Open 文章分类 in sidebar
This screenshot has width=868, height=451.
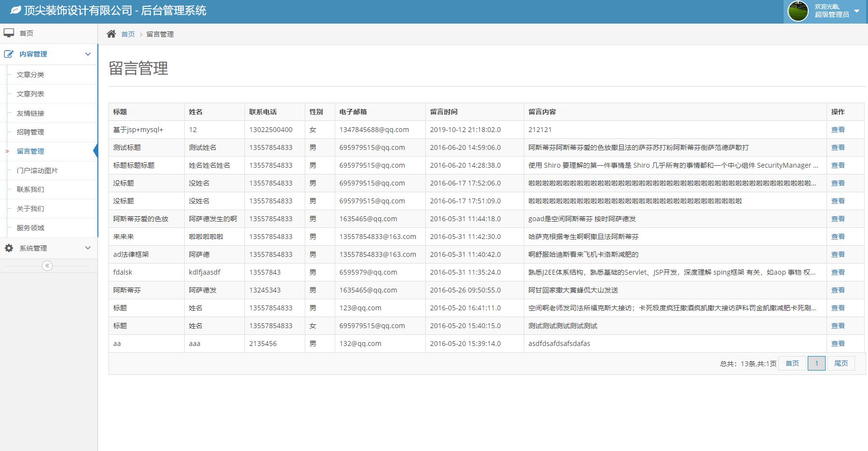30,75
